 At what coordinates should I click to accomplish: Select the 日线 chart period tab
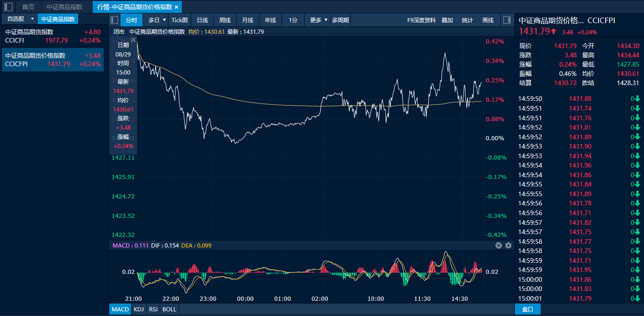202,20
